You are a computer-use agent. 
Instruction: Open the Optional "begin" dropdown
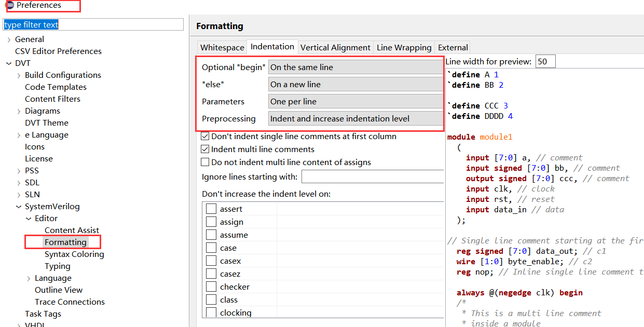(x=356, y=67)
